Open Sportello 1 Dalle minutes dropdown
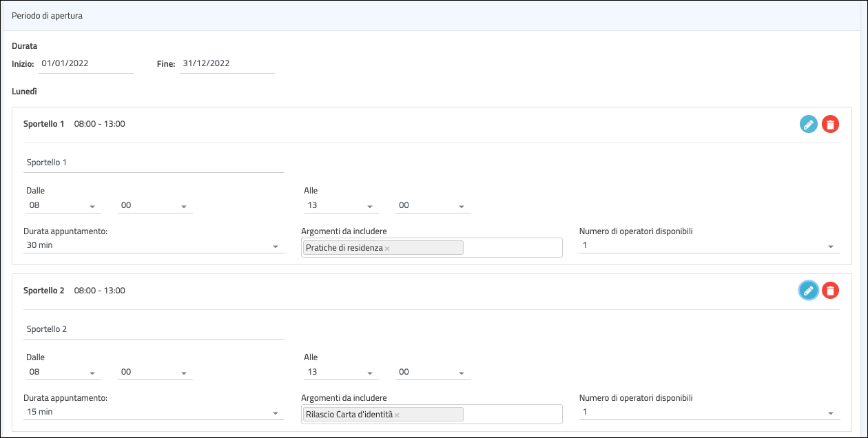This screenshot has width=868, height=438. coord(155,206)
